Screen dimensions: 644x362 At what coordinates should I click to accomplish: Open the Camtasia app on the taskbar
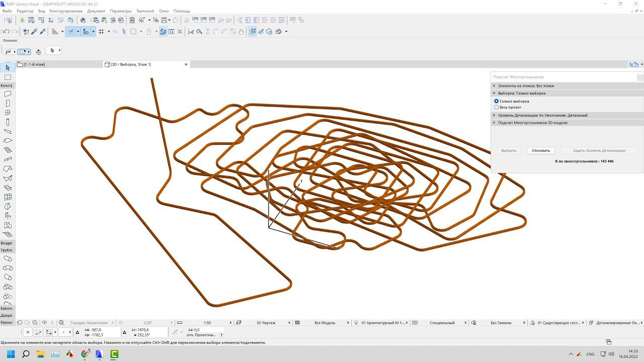(x=114, y=354)
